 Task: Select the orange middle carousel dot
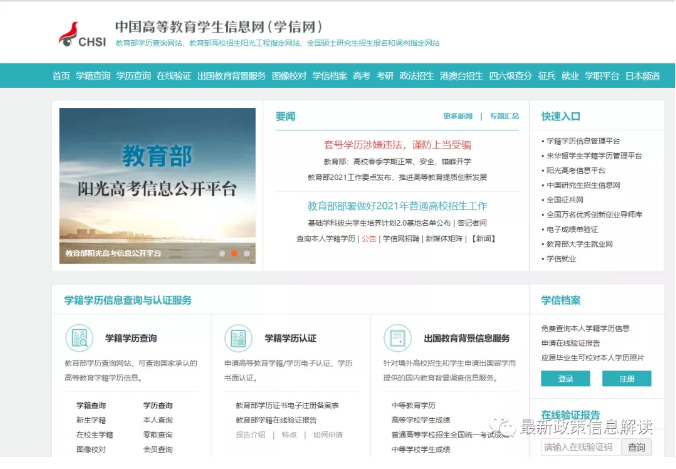(234, 253)
